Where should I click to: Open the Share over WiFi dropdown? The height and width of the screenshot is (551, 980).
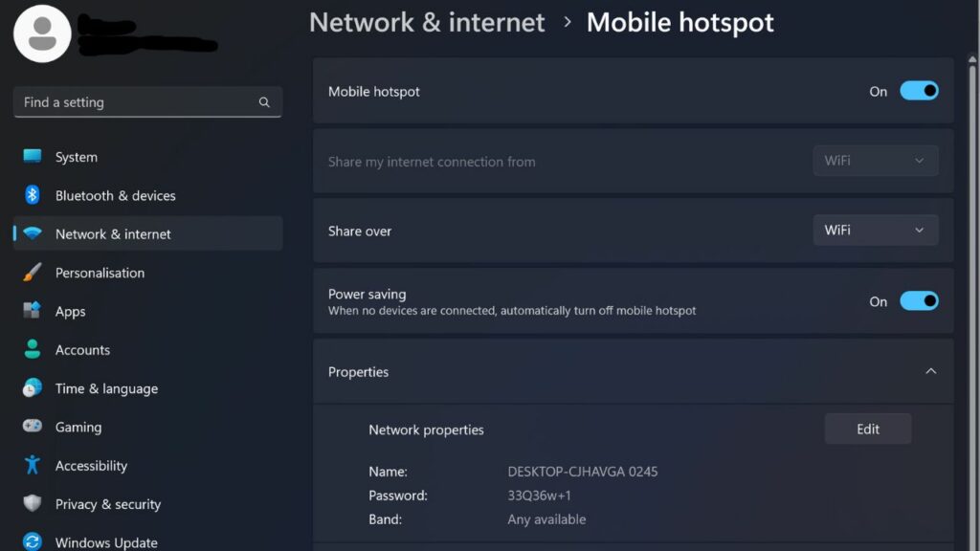(875, 231)
